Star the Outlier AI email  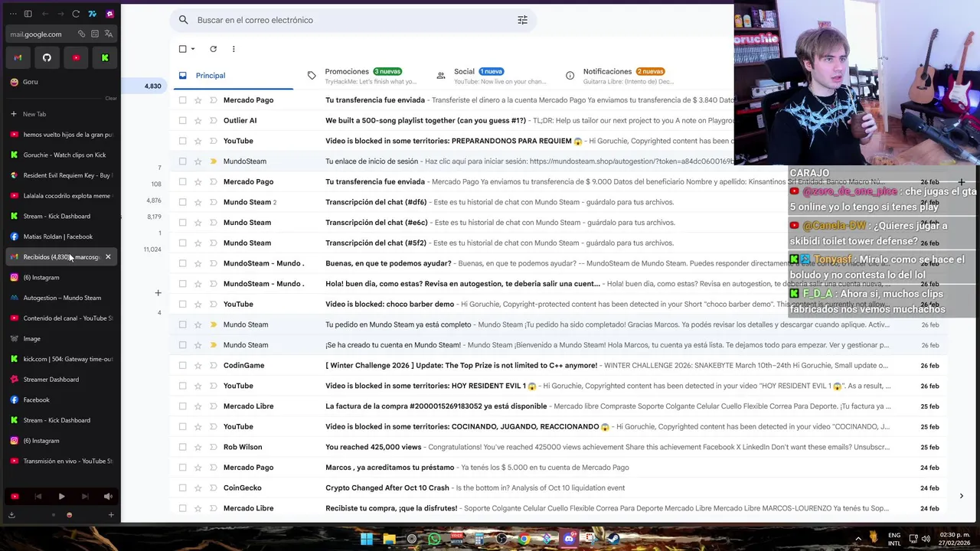(198, 120)
